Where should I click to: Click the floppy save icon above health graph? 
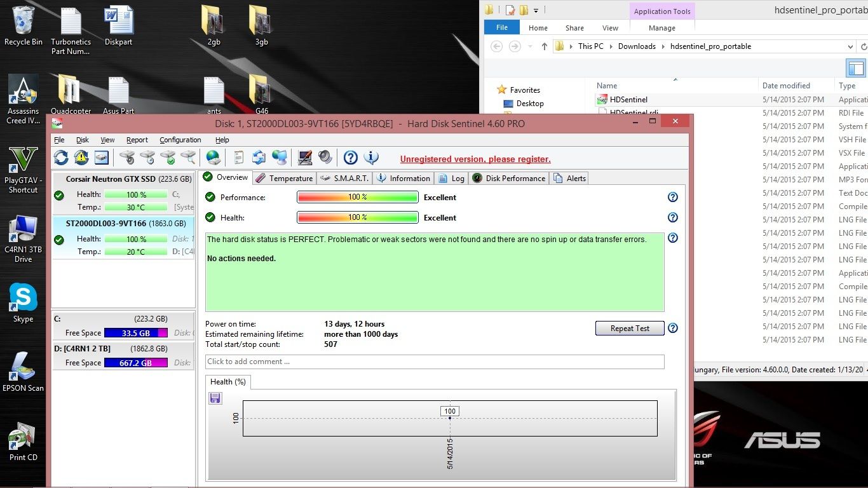click(x=215, y=398)
